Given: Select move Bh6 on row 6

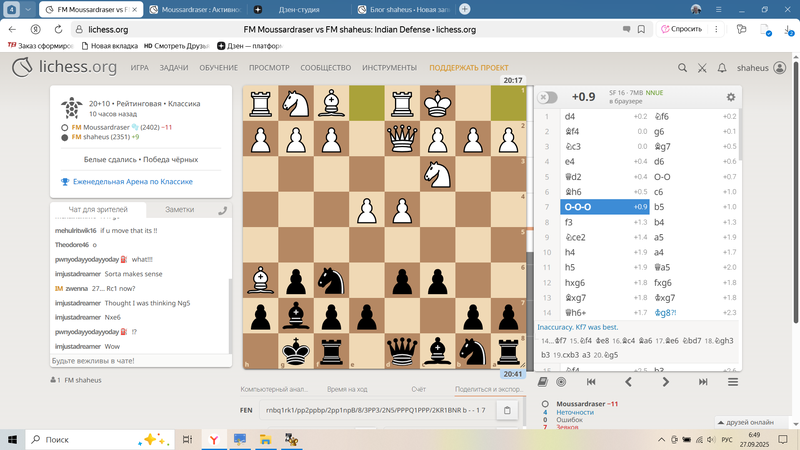Looking at the screenshot, I should click(605, 192).
